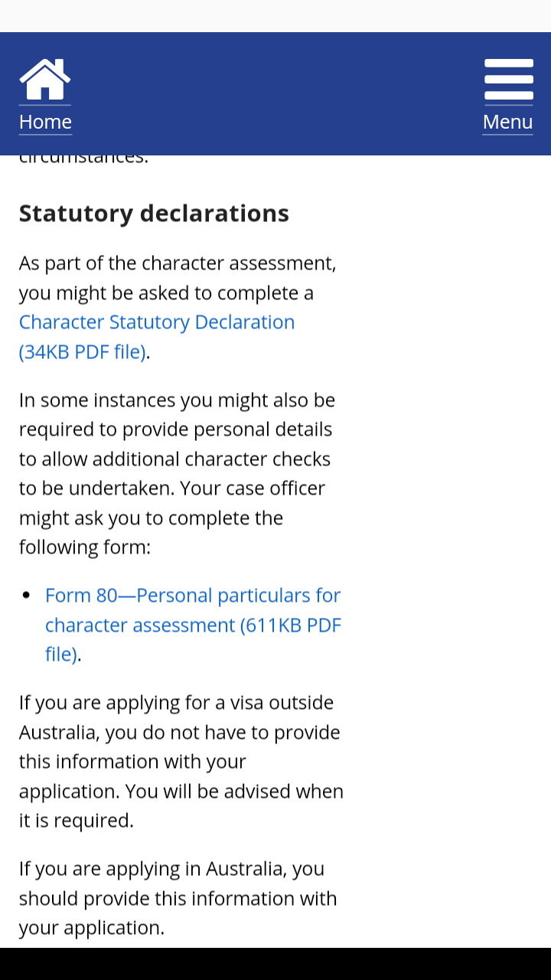Screen dimensions: 551x980
Task: Click the blue header bar center
Action: pyautogui.click(x=275, y=93)
